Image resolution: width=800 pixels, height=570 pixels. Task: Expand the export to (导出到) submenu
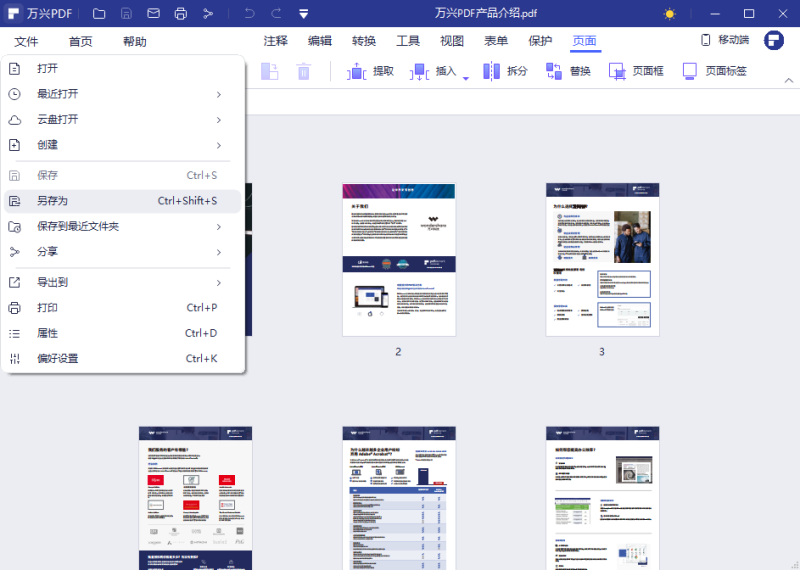pos(218,282)
